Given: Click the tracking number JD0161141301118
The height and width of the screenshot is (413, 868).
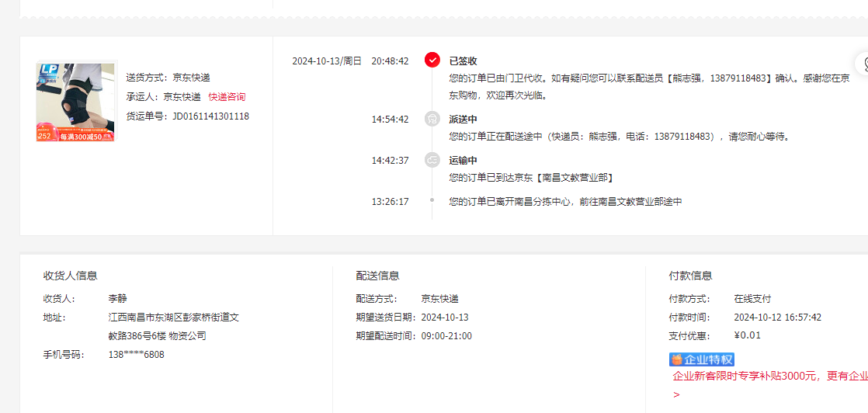Looking at the screenshot, I should point(211,116).
